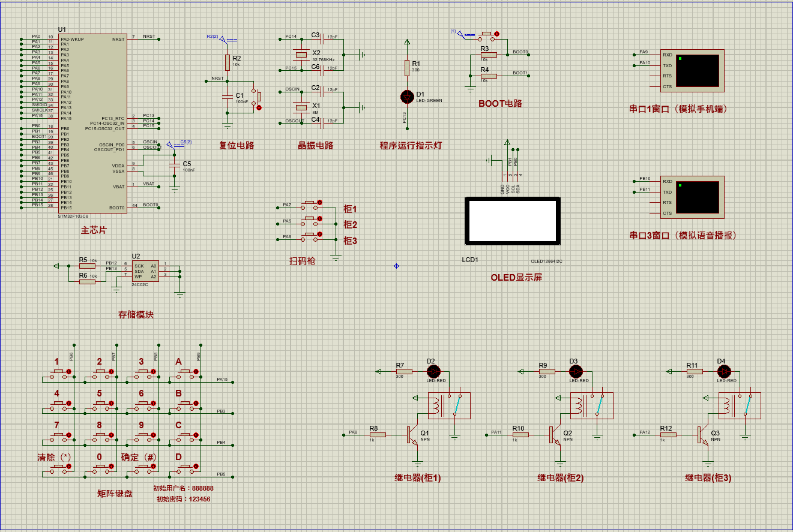Select the relay above transistor Q3
793x532 pixels.
740,406
